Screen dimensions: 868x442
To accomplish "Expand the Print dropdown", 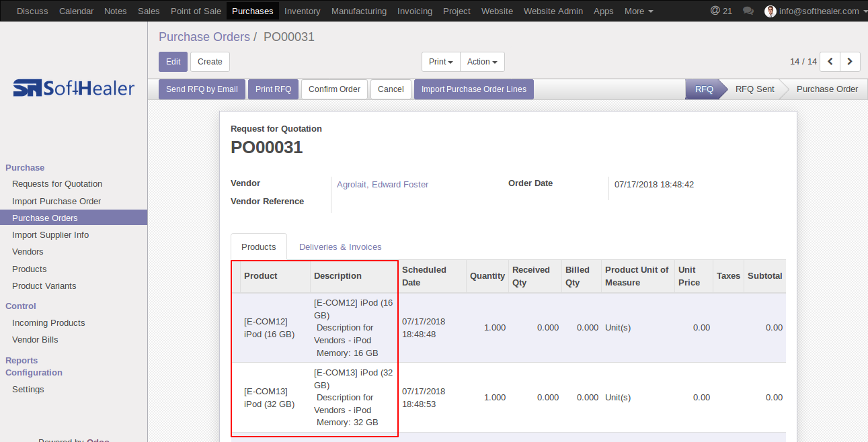I will click(x=441, y=62).
